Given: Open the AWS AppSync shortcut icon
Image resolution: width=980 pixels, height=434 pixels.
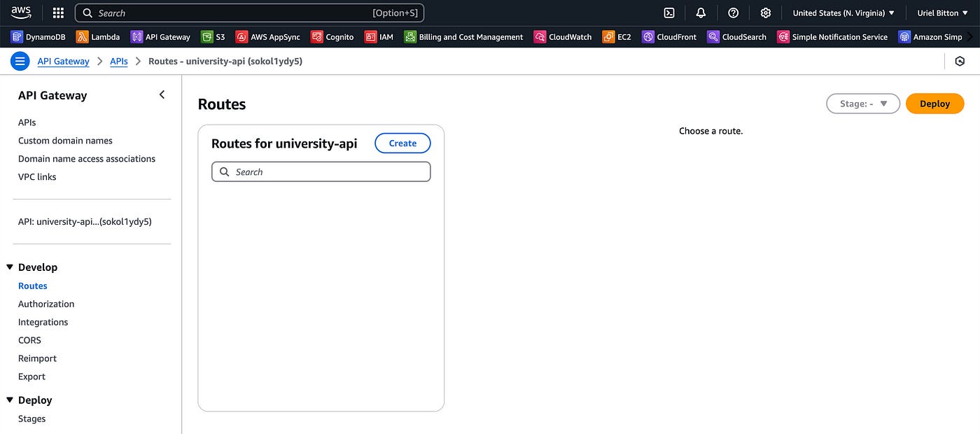Looking at the screenshot, I should point(241,37).
